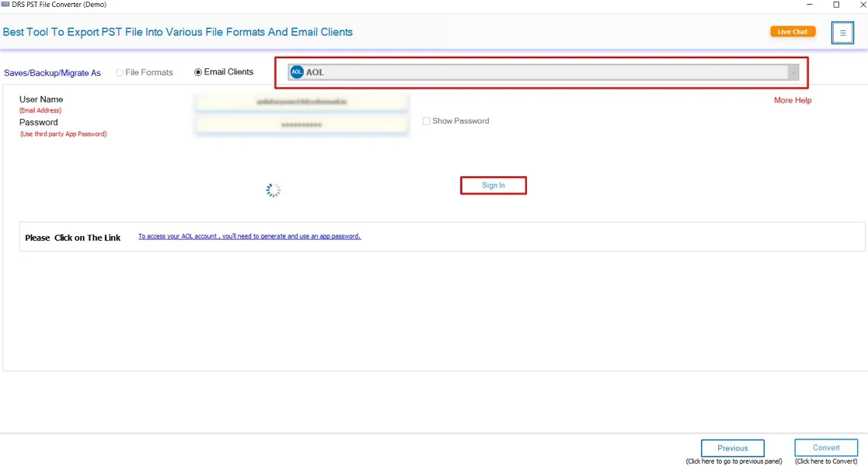The width and height of the screenshot is (868, 466).
Task: Click the AOL logo in the dropdown
Action: tap(297, 72)
